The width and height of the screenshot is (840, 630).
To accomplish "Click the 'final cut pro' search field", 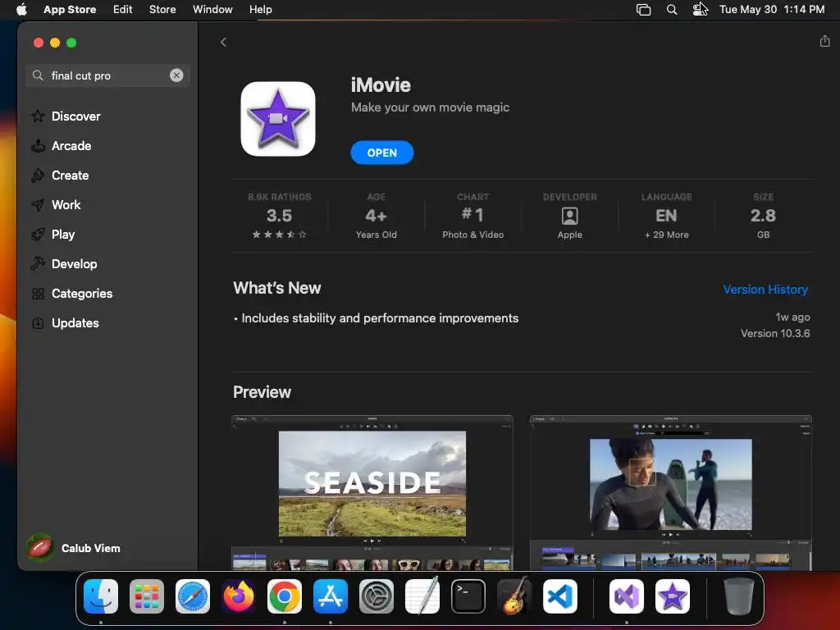I will coord(107,75).
